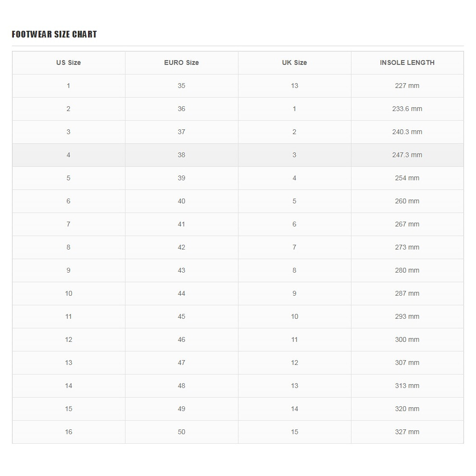Click EURO size 42 cell
The width and height of the screenshot is (476, 476).
pos(182,248)
